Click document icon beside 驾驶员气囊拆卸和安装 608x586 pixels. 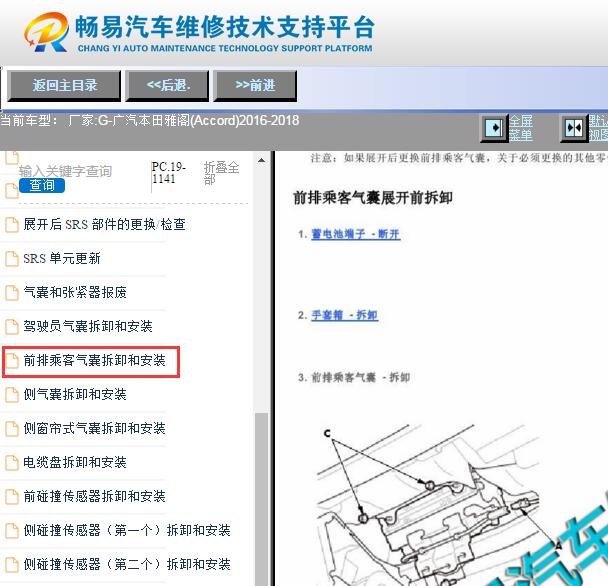(12, 327)
